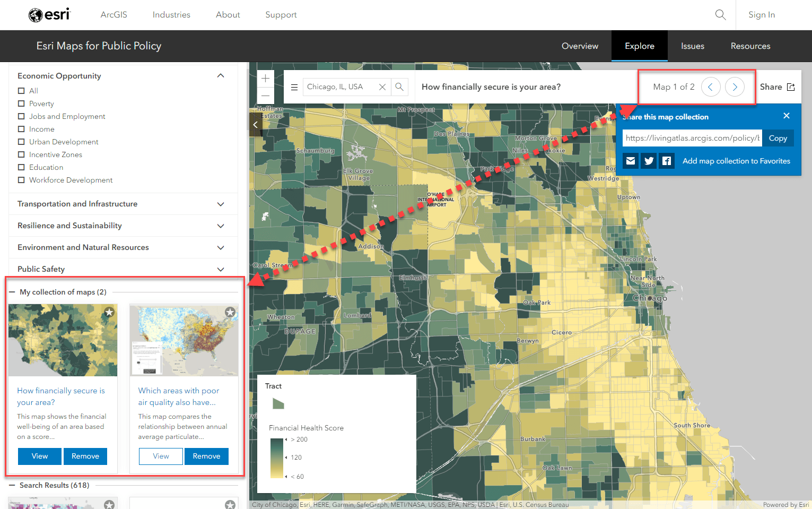812x509 pixels.
Task: Switch to the Overview tab
Action: pyautogui.click(x=580, y=46)
